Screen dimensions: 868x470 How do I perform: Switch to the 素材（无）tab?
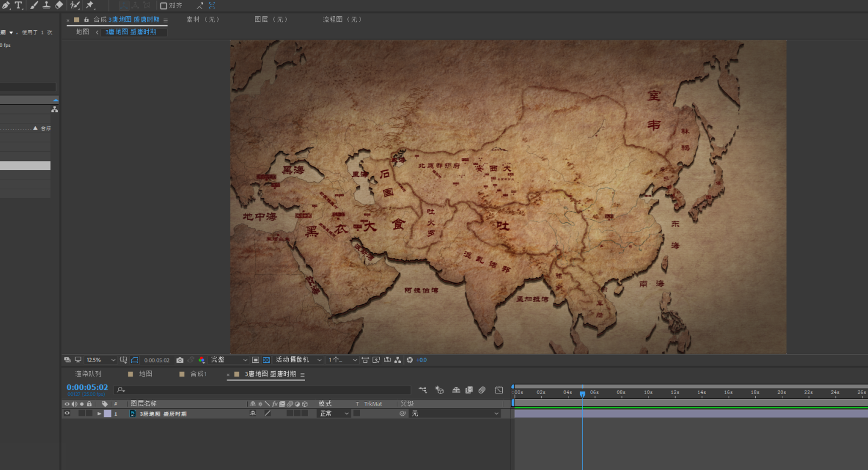point(203,19)
